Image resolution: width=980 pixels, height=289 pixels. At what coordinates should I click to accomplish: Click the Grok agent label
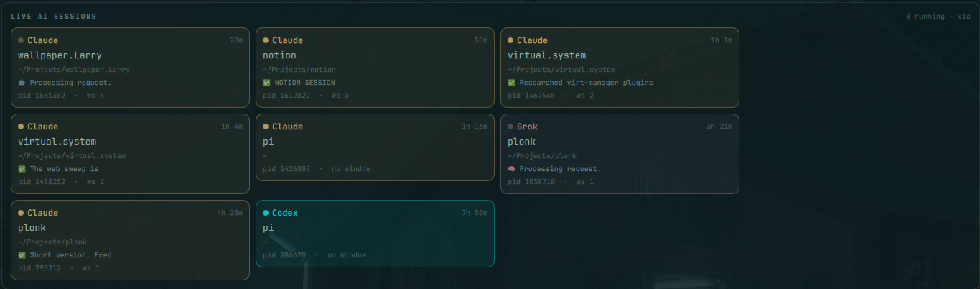point(527,127)
